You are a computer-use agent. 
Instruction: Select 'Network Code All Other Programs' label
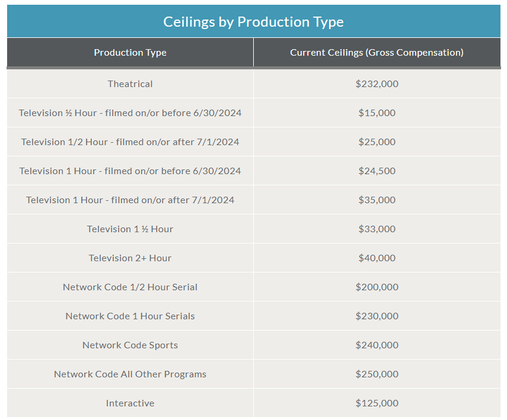click(130, 374)
